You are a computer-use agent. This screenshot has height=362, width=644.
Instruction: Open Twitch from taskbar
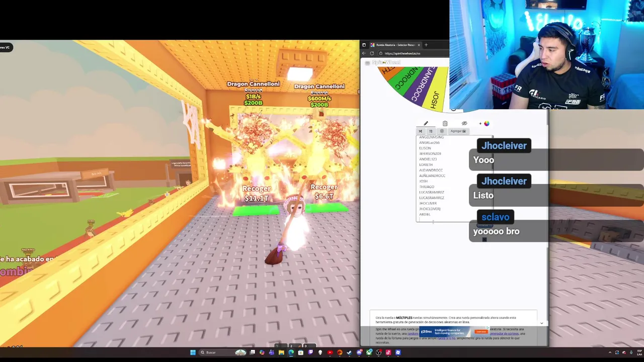[310, 352]
